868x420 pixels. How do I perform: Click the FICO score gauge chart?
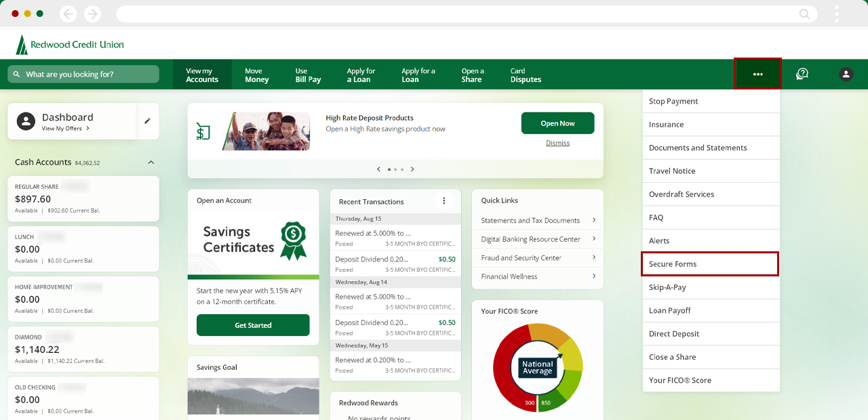click(x=538, y=368)
